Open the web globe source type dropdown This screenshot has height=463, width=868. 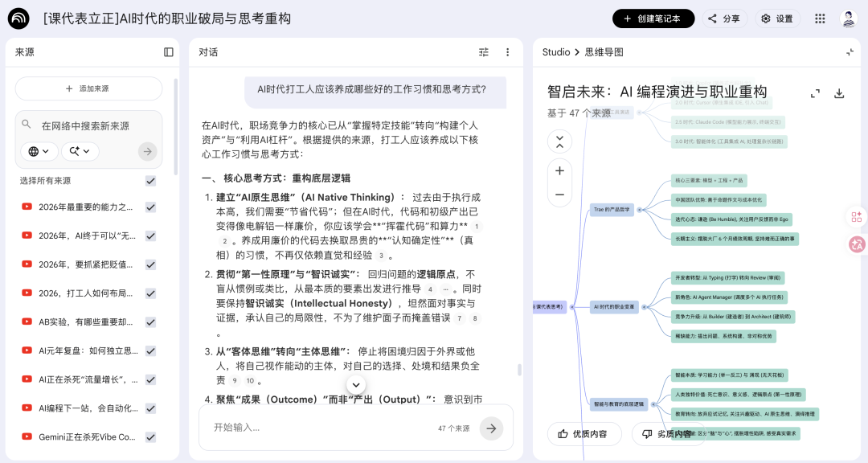click(39, 151)
